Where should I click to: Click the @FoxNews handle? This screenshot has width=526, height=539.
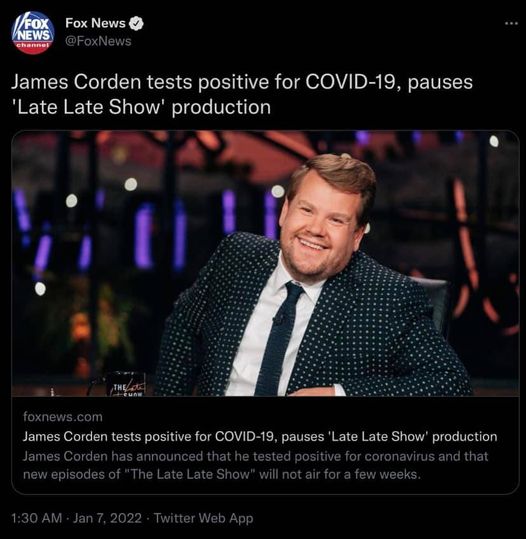tap(98, 41)
